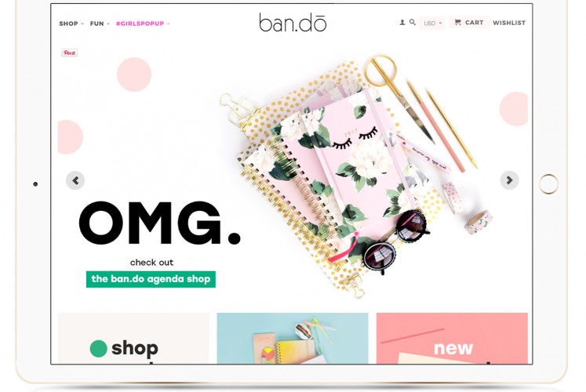The image size is (586, 392).
Task: Open the blue stationery tile
Action: click(293, 338)
